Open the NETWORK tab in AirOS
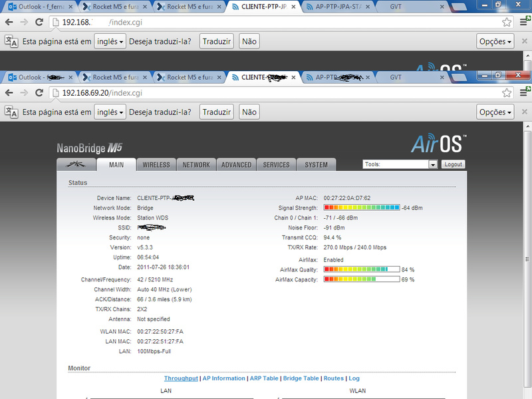This screenshot has height=399, width=532. pyautogui.click(x=196, y=164)
